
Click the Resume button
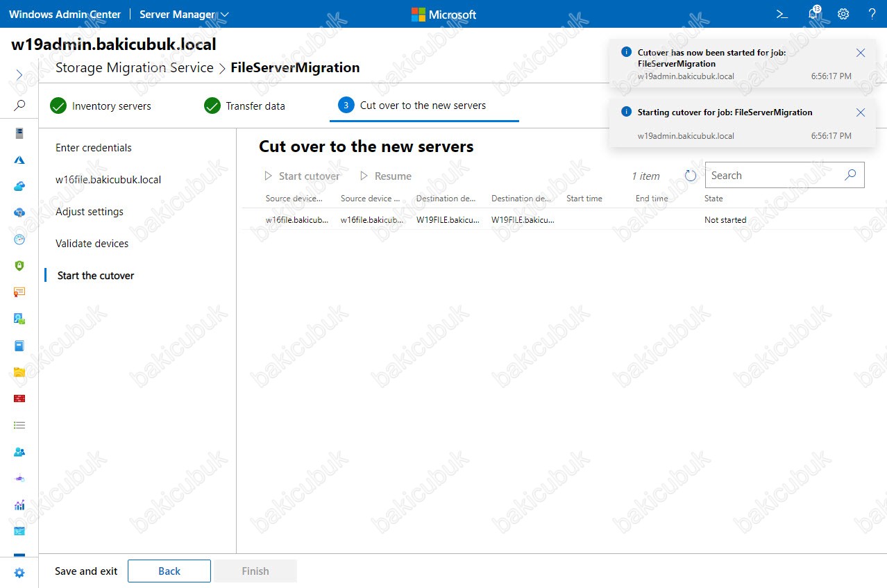(385, 176)
